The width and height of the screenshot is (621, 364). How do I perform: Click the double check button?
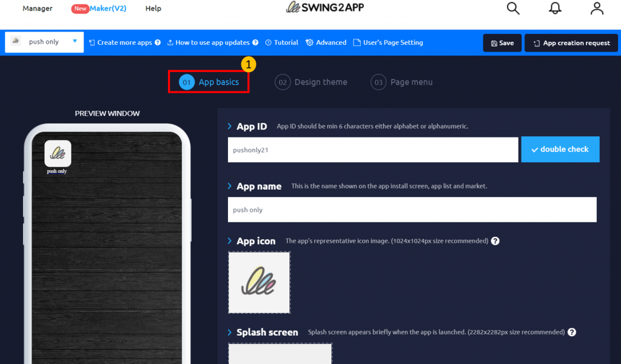[560, 149]
